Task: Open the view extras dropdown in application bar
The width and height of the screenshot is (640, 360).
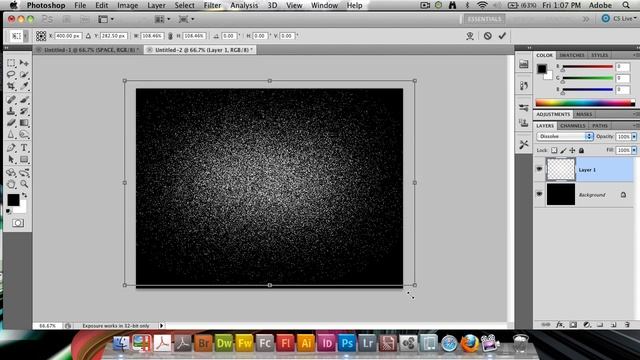Action: click(x=106, y=19)
